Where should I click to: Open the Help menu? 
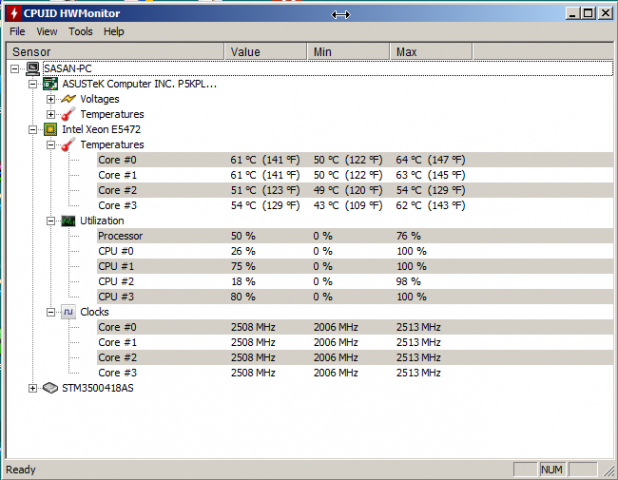(x=114, y=31)
